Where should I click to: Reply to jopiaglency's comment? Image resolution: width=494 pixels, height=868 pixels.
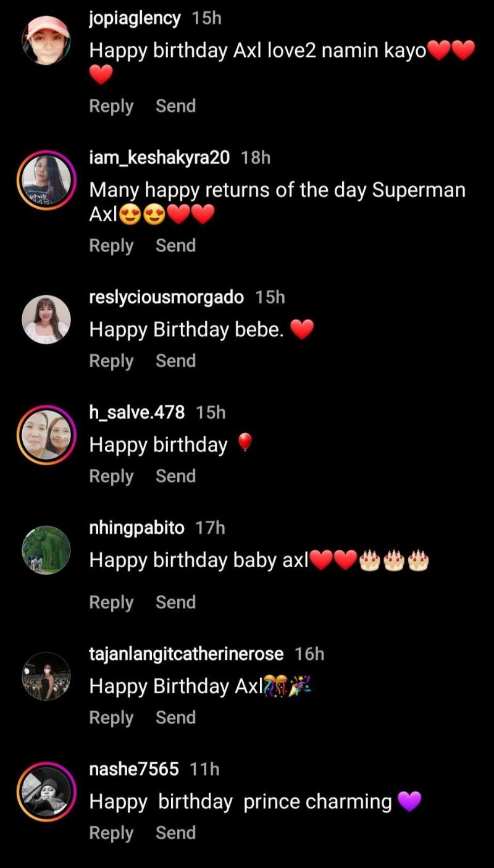(x=111, y=106)
